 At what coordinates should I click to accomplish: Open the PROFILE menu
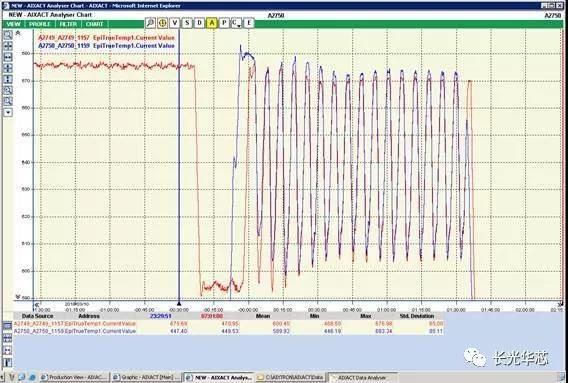pyautogui.click(x=39, y=24)
